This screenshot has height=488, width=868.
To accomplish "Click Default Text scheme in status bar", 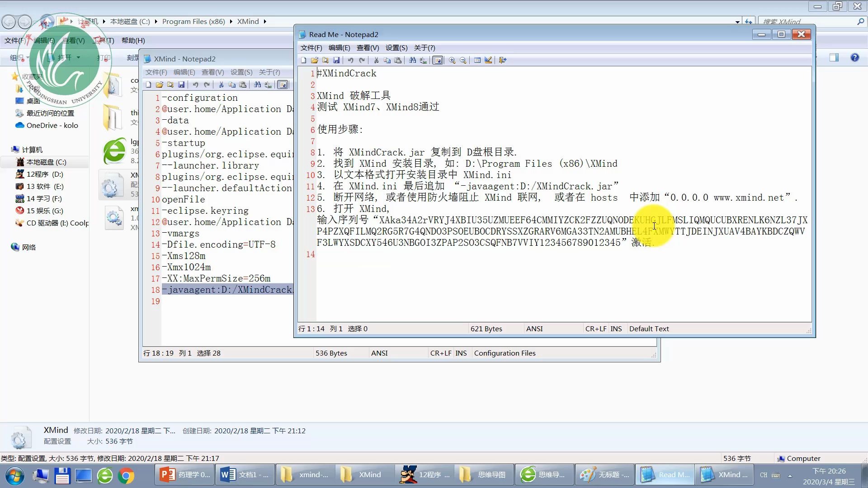I will coord(649,328).
